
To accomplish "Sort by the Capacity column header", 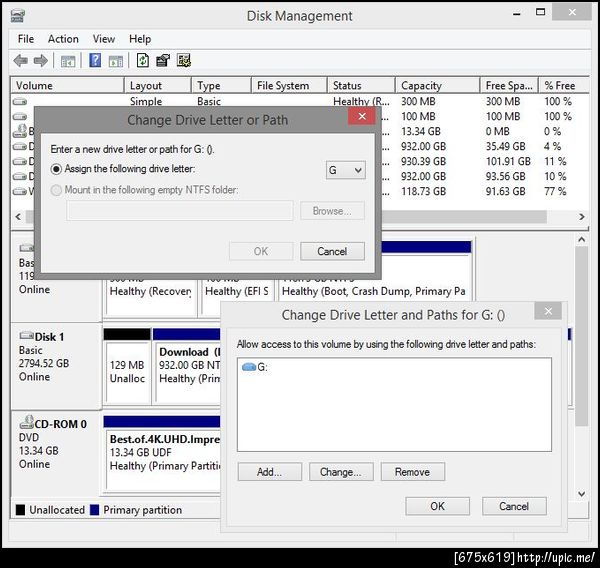I will tap(437, 85).
